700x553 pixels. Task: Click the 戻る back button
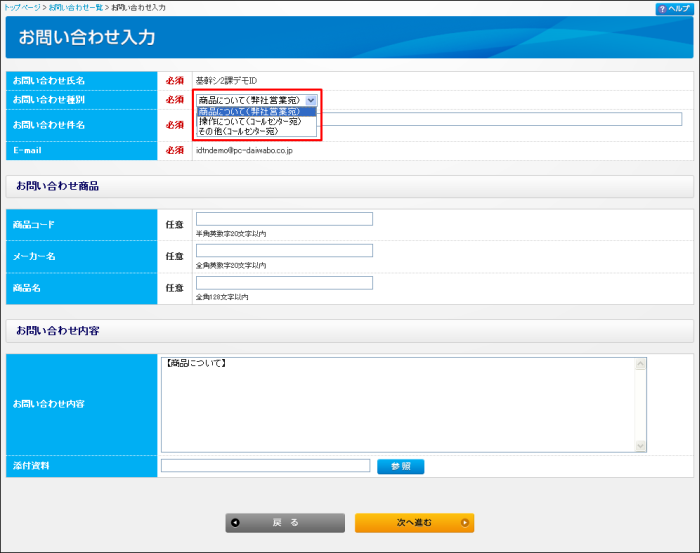285,522
